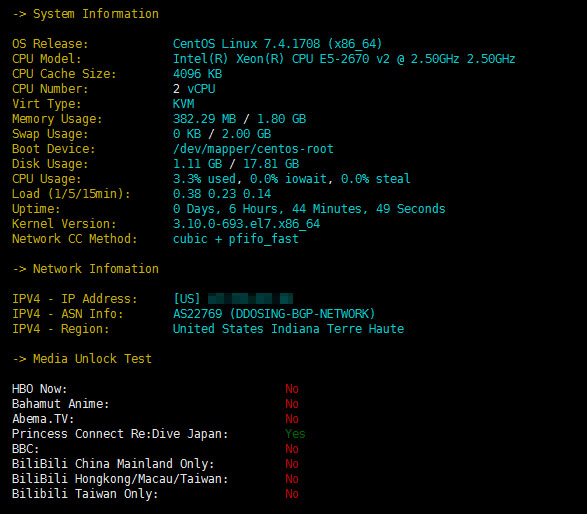Click the 'IPV4 - Region:' label

(x=61, y=329)
